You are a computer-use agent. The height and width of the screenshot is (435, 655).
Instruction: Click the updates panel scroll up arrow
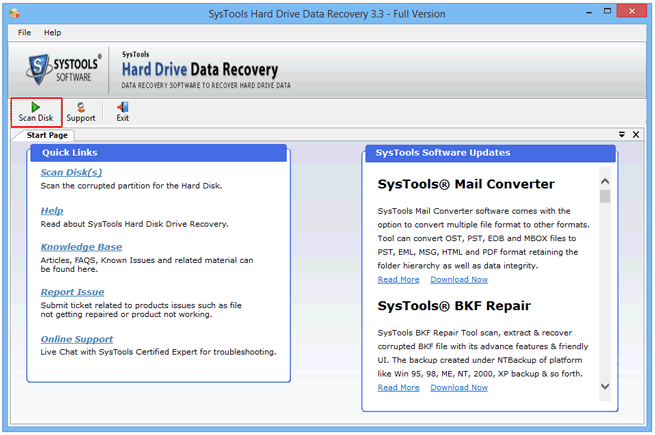[605, 182]
